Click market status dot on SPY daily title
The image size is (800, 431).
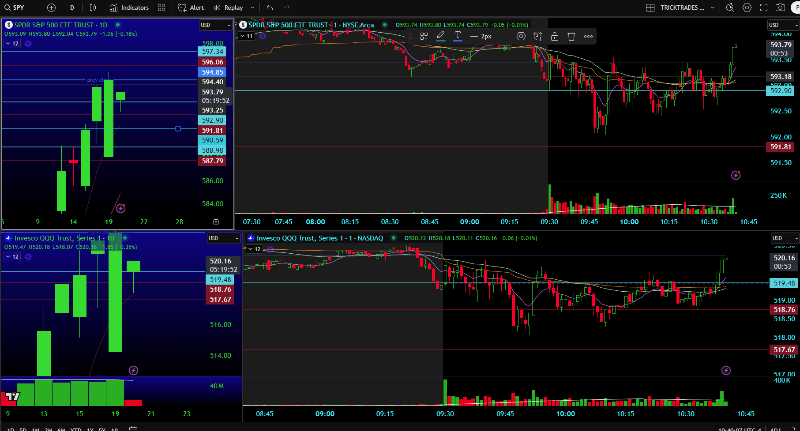[118, 24]
